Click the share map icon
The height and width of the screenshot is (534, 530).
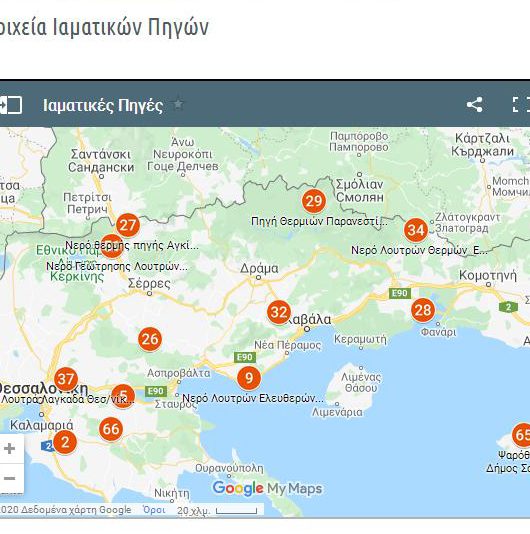tap(475, 105)
